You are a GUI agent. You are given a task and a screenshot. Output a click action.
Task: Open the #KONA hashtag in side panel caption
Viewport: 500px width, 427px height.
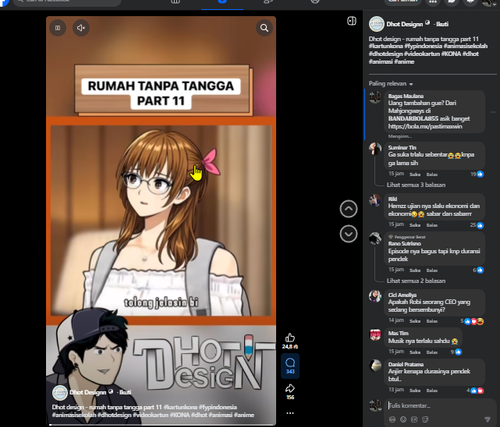click(451, 54)
